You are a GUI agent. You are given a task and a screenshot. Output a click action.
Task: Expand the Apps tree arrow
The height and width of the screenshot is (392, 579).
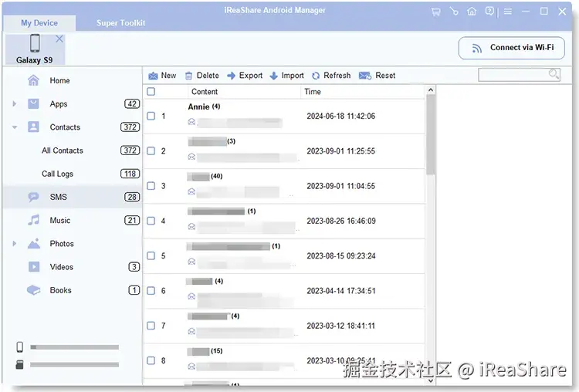pos(15,103)
